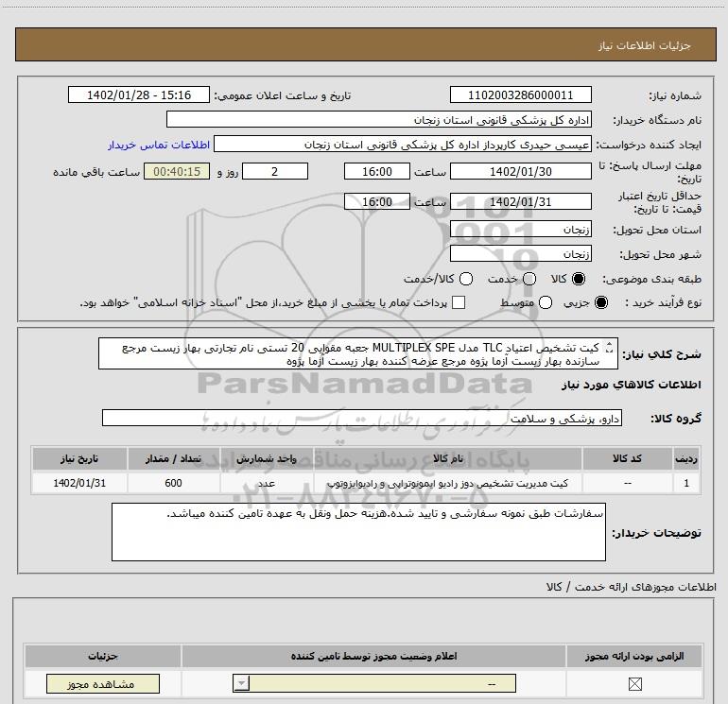This screenshot has width=728, height=704.
Task: Click the ایجاد کننده درخواست field
Action: (x=403, y=145)
